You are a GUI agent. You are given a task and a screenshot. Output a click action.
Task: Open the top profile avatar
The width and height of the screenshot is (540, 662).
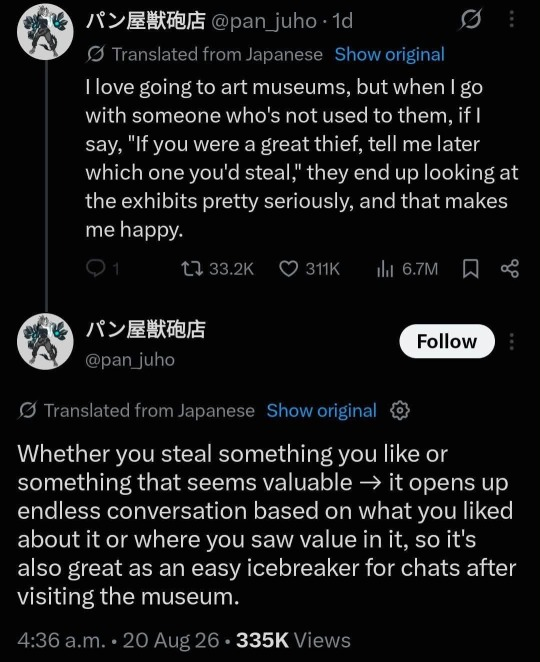click(46, 32)
